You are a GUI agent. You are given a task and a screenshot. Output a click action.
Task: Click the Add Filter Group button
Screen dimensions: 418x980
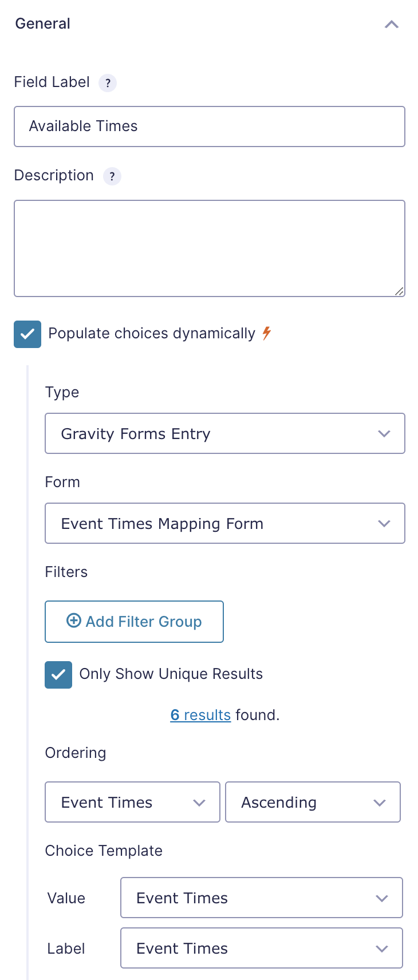tap(134, 621)
